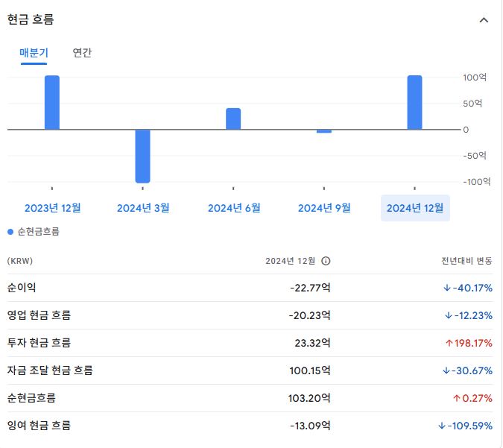The height and width of the screenshot is (448, 503).
Task: Click the 23.32억 value
Action: pyautogui.click(x=312, y=343)
